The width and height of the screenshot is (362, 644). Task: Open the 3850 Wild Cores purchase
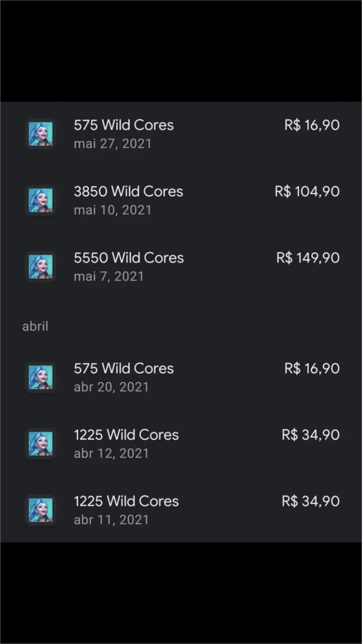point(181,201)
